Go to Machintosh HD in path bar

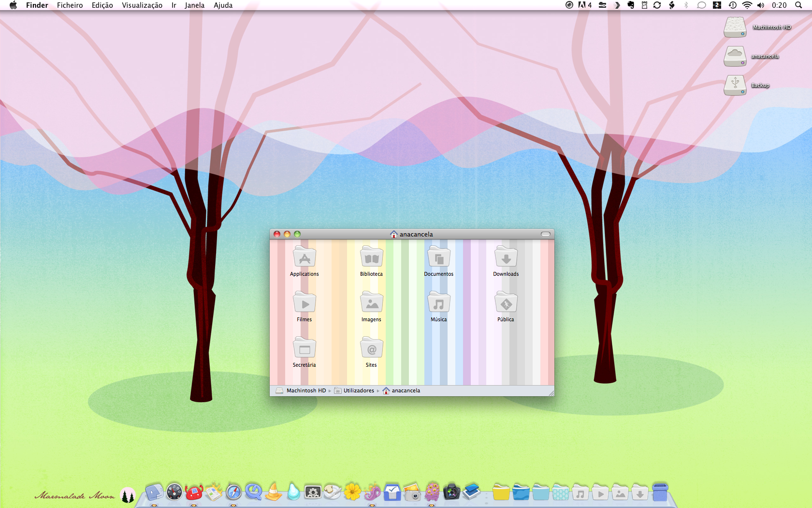301,390
